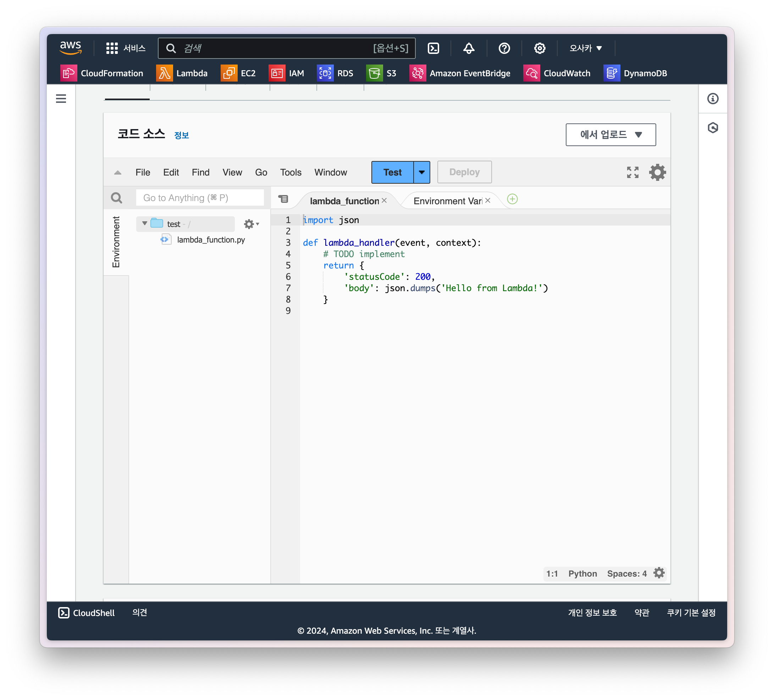Viewport: 774px width, 700px height.
Task: Open CloudWatch from top navigation
Action: tap(566, 73)
